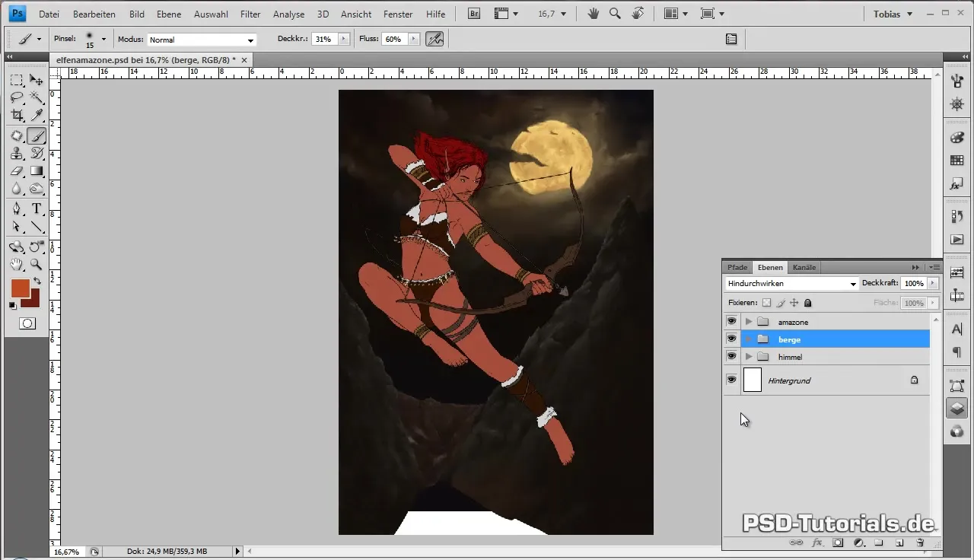Toggle lock transparent pixels
This screenshot has height=560, width=974.
[x=767, y=303]
